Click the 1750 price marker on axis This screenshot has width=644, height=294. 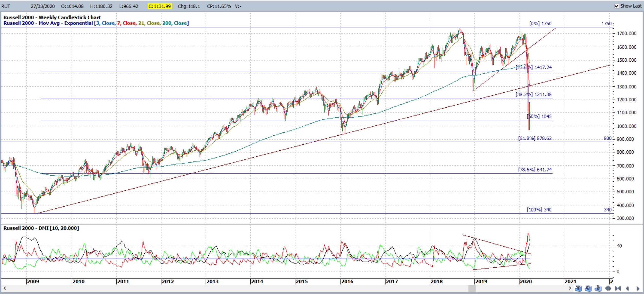pos(606,23)
